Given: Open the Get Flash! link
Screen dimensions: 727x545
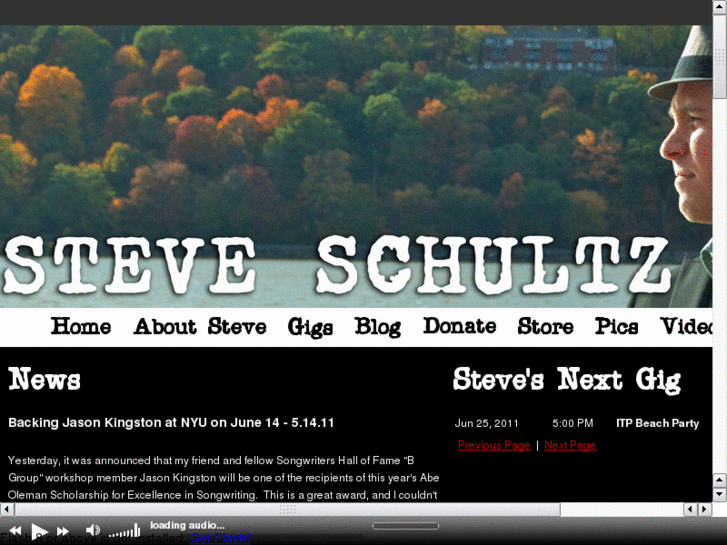Looking at the screenshot, I should point(220,538).
